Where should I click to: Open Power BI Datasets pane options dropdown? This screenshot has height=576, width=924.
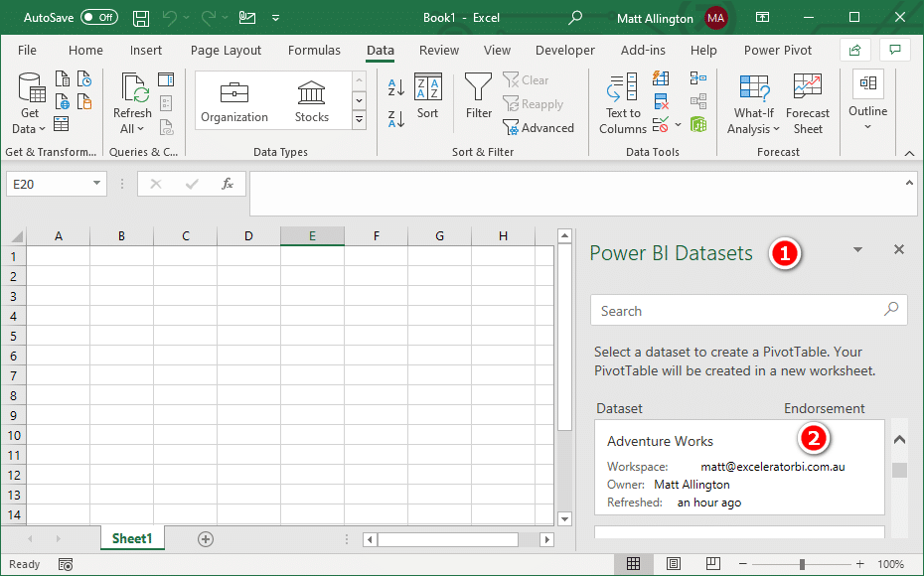pos(858,249)
